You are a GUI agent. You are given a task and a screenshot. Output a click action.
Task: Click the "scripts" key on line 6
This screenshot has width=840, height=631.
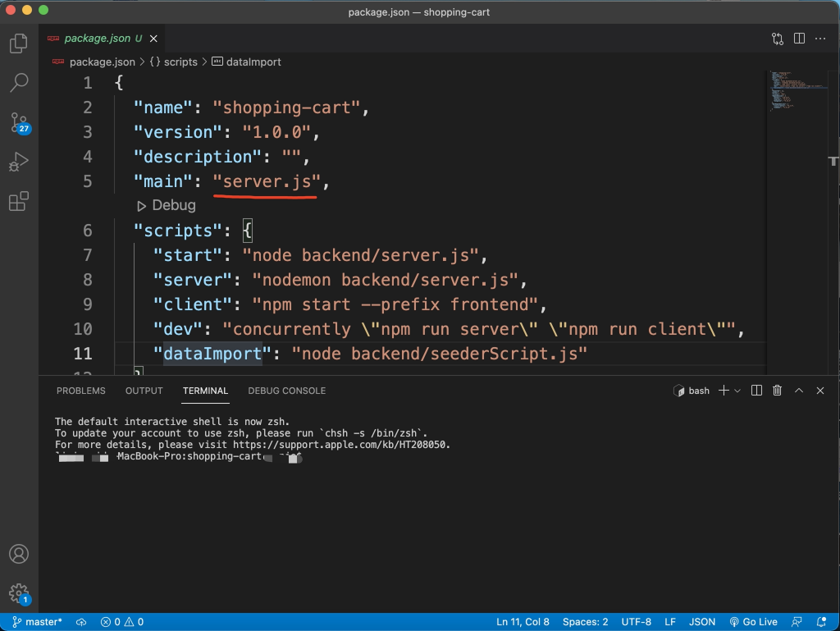(x=178, y=231)
